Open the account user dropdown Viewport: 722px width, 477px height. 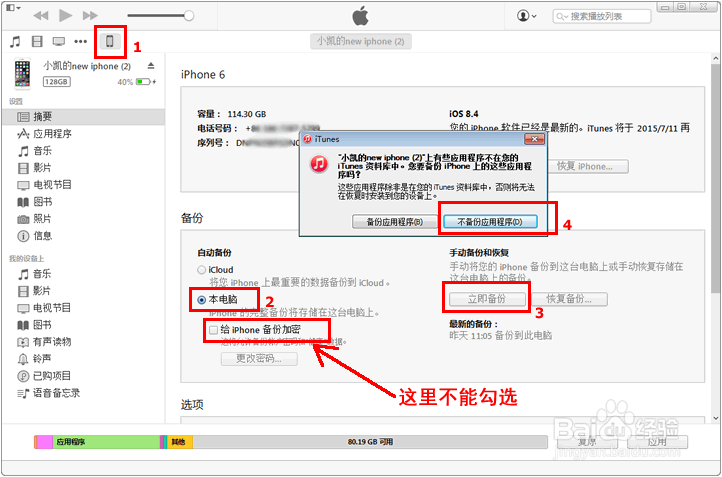point(526,16)
